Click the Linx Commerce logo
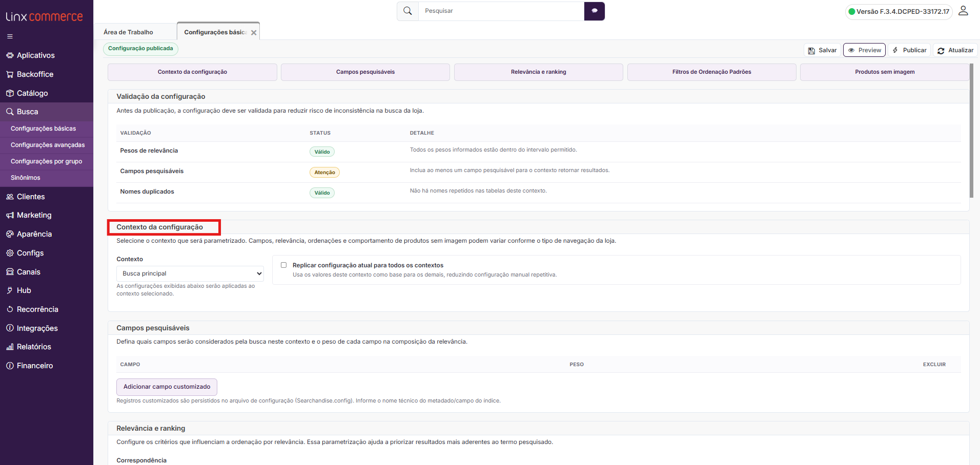The width and height of the screenshot is (980, 465). (x=44, y=16)
